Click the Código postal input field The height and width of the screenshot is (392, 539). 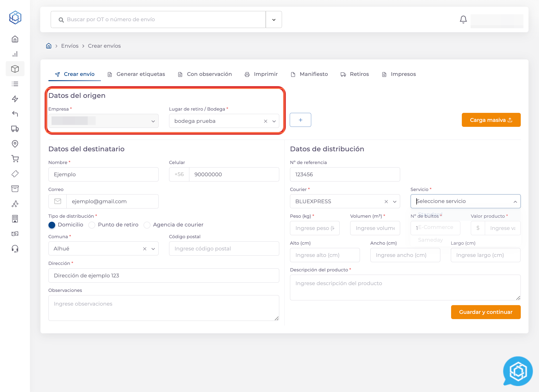pos(224,249)
